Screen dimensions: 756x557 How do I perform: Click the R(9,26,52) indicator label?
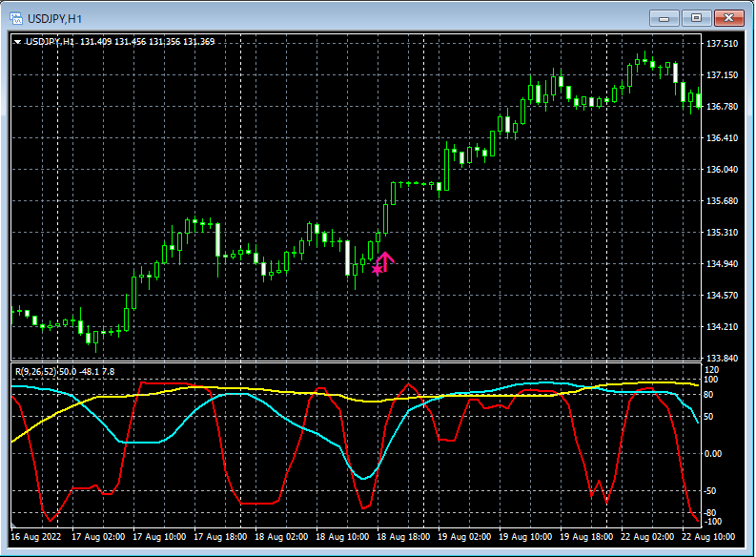(34, 370)
